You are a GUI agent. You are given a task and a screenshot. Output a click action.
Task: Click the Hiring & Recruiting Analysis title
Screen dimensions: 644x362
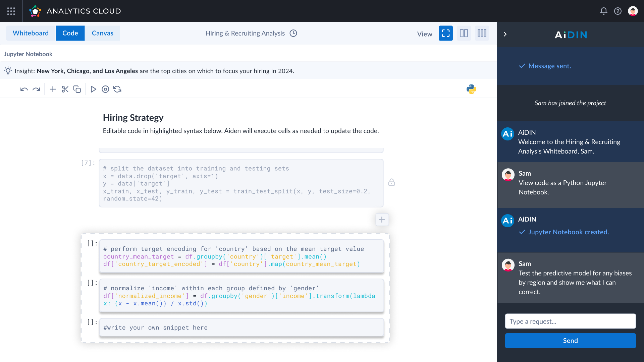point(245,33)
